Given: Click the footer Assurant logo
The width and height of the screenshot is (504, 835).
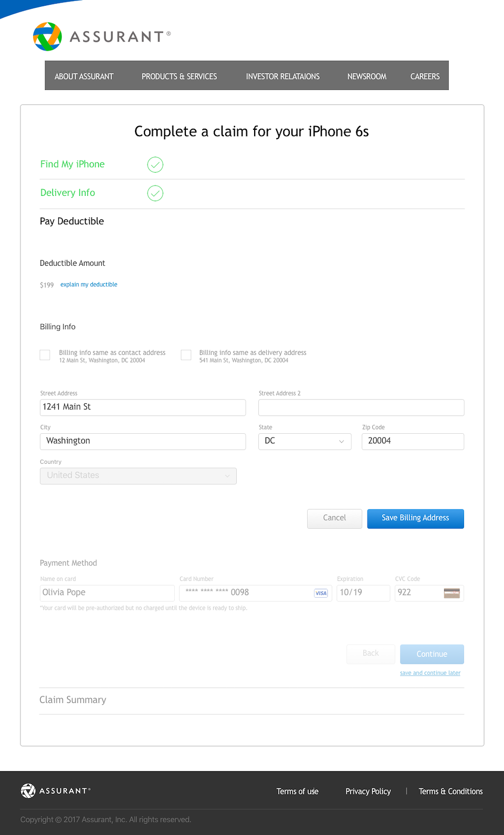Looking at the screenshot, I should (56, 790).
